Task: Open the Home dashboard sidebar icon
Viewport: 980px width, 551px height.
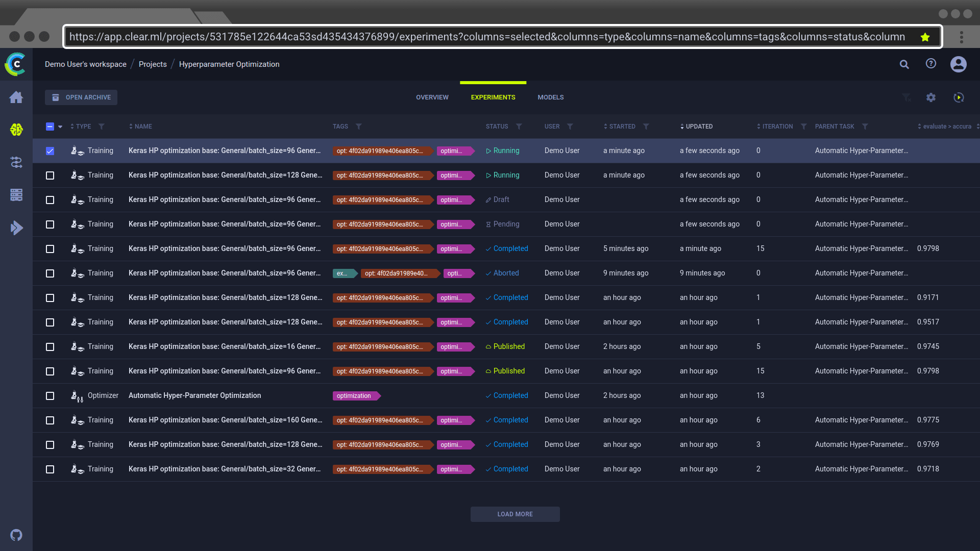Action: [16, 97]
